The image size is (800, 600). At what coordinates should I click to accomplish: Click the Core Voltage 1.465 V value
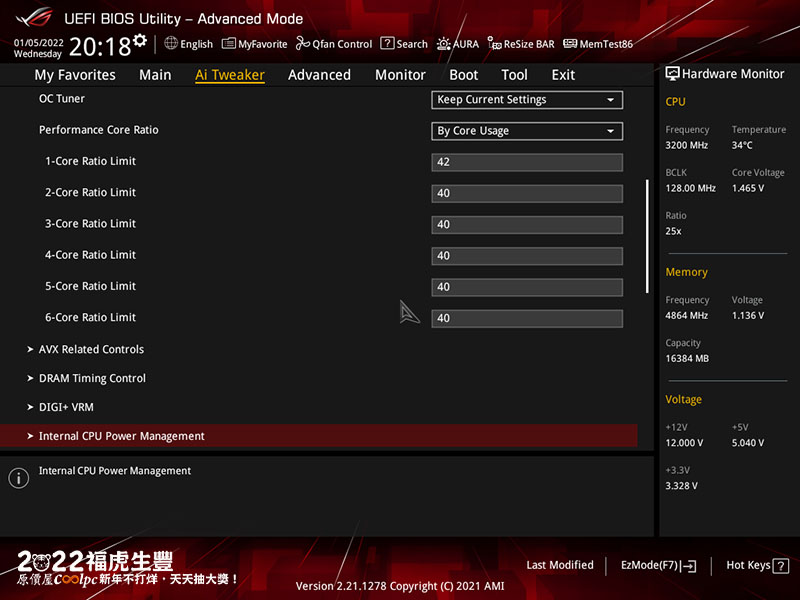(x=748, y=188)
